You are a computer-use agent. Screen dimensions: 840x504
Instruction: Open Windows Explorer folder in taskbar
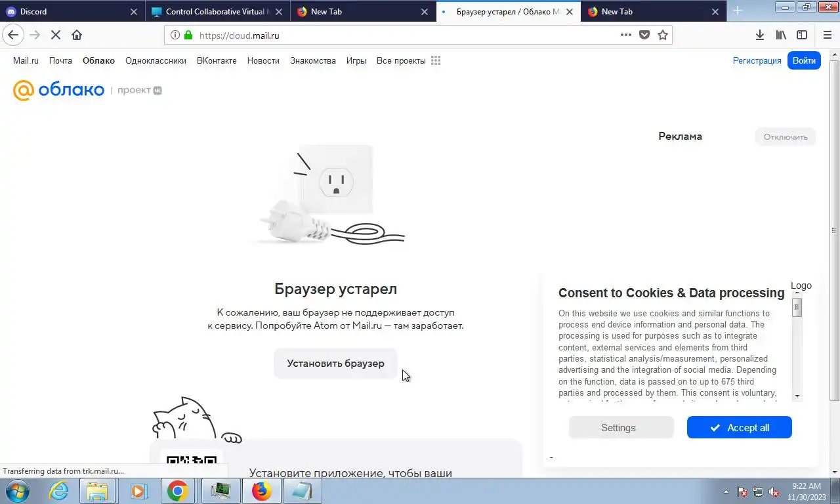[97, 491]
